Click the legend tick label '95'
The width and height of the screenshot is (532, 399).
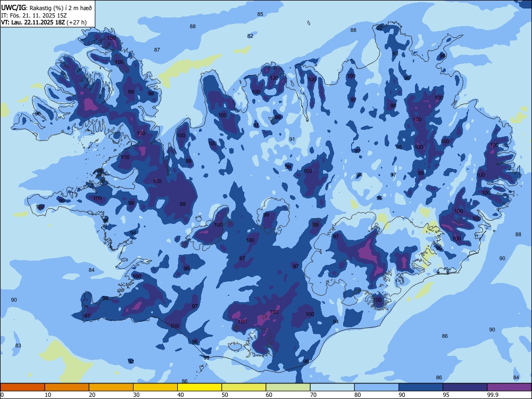click(x=446, y=395)
